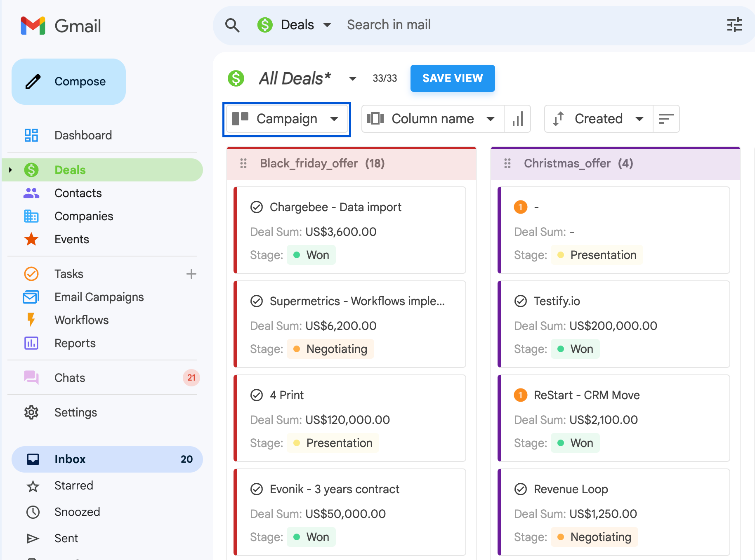Toggle task check on Testify.io deal
755x560 pixels.
tap(521, 301)
